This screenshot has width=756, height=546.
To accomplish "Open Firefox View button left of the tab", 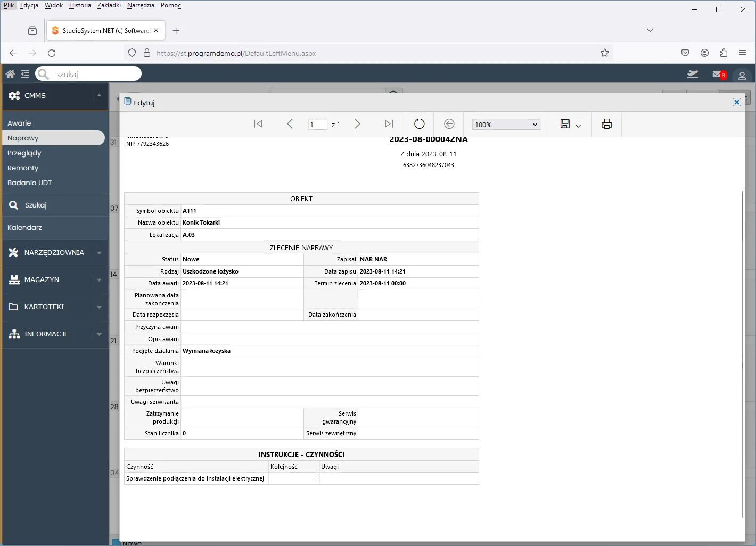I will coord(32,30).
